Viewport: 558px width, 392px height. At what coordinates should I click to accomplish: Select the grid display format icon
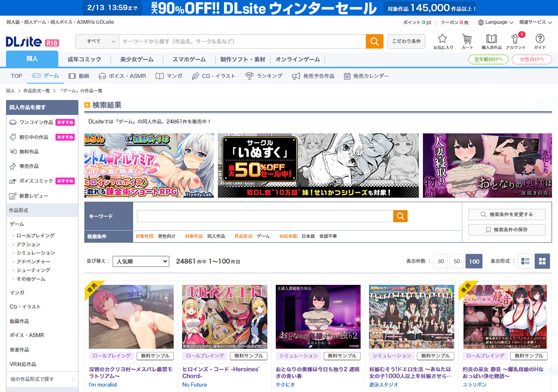(x=542, y=261)
